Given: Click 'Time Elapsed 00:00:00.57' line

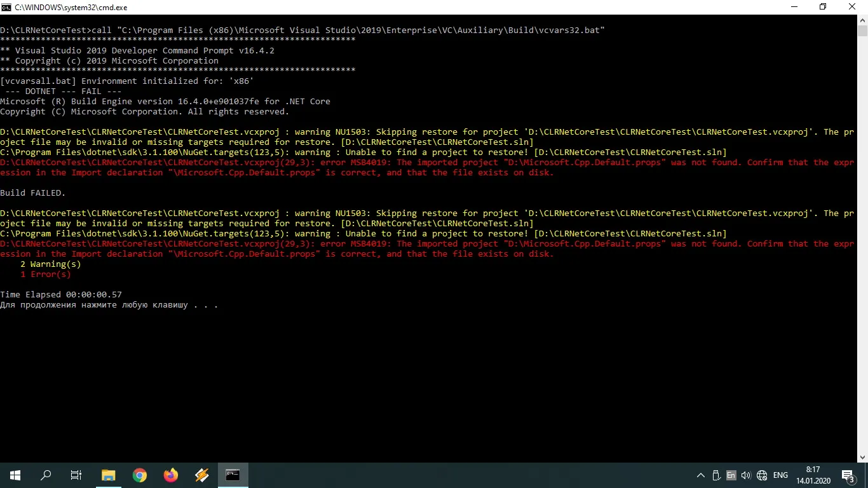Looking at the screenshot, I should (61, 295).
